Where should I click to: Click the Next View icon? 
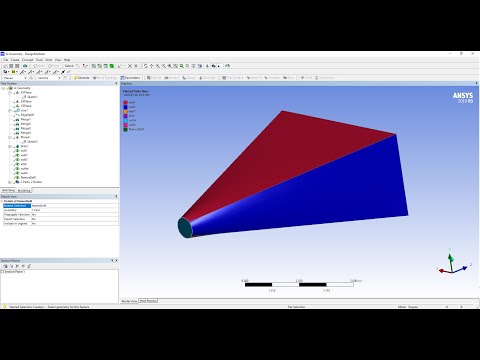point(187,66)
